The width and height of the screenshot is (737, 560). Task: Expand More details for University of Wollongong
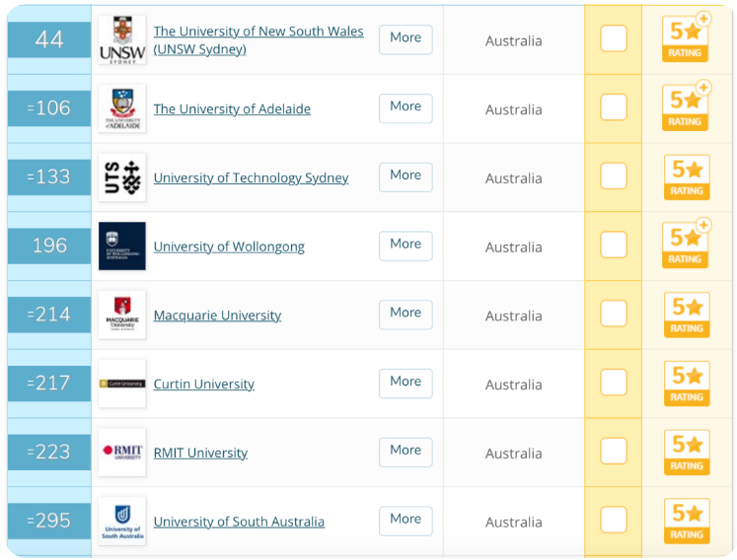pos(405,245)
